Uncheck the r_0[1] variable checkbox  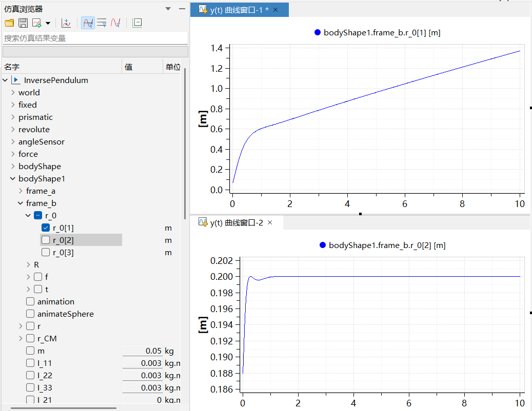click(x=46, y=228)
